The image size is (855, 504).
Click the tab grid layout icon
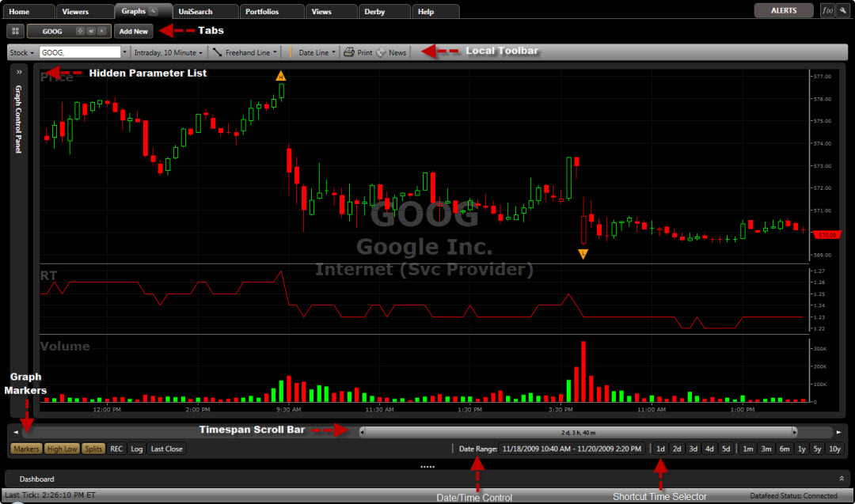tap(15, 31)
